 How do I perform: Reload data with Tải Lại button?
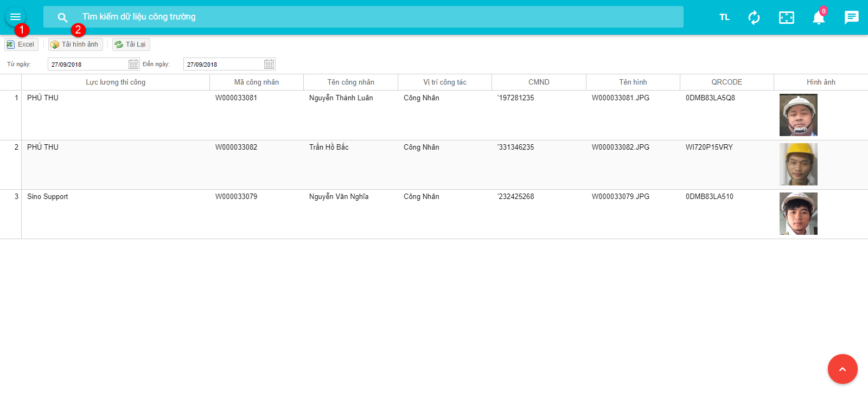coord(131,44)
